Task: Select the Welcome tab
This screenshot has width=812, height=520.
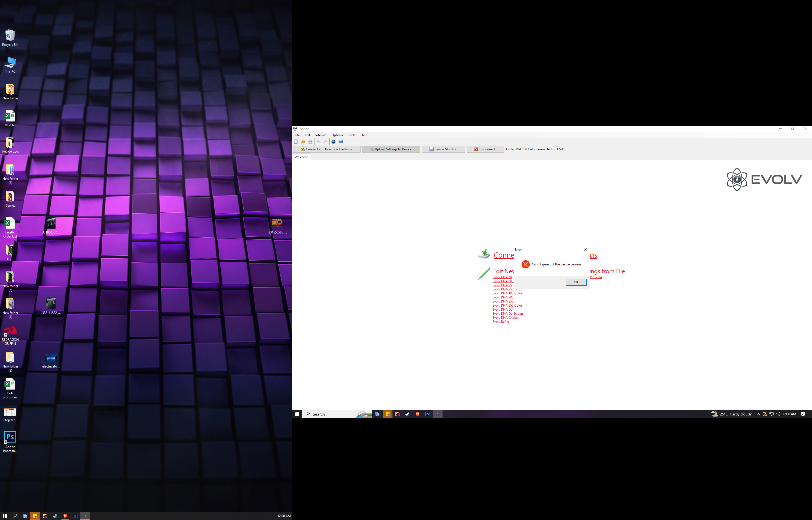Action: tap(301, 157)
